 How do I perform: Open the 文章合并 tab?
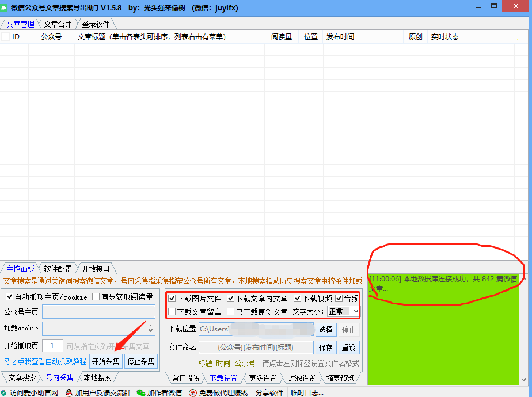click(58, 24)
